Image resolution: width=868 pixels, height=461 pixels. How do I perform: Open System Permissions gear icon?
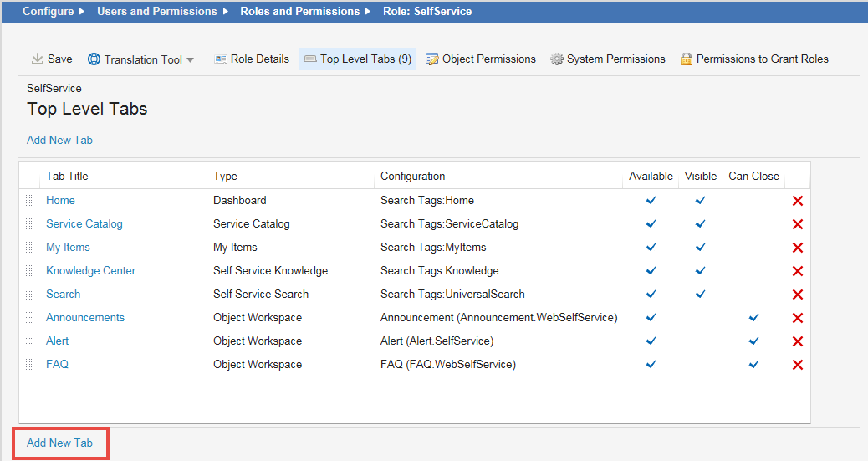tap(557, 59)
